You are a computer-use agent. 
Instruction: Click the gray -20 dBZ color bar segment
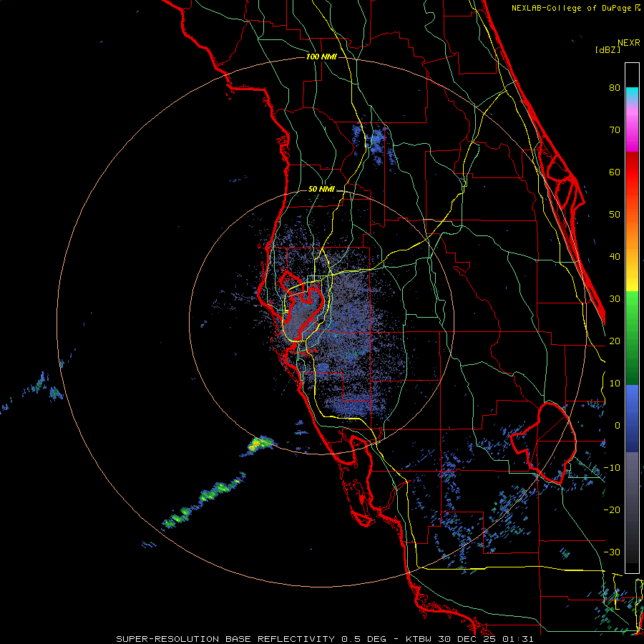pyautogui.click(x=632, y=507)
